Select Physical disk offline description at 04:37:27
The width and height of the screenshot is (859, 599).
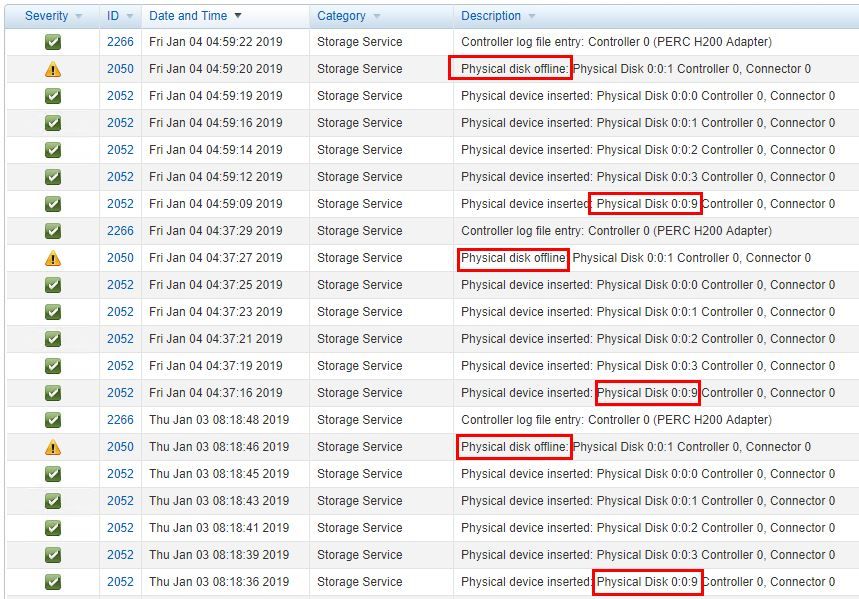pos(635,258)
